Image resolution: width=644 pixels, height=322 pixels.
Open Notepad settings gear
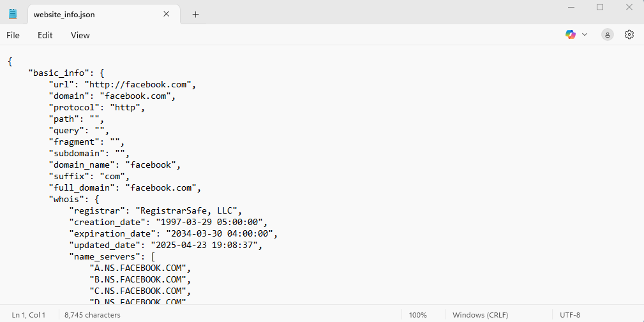pyautogui.click(x=629, y=34)
